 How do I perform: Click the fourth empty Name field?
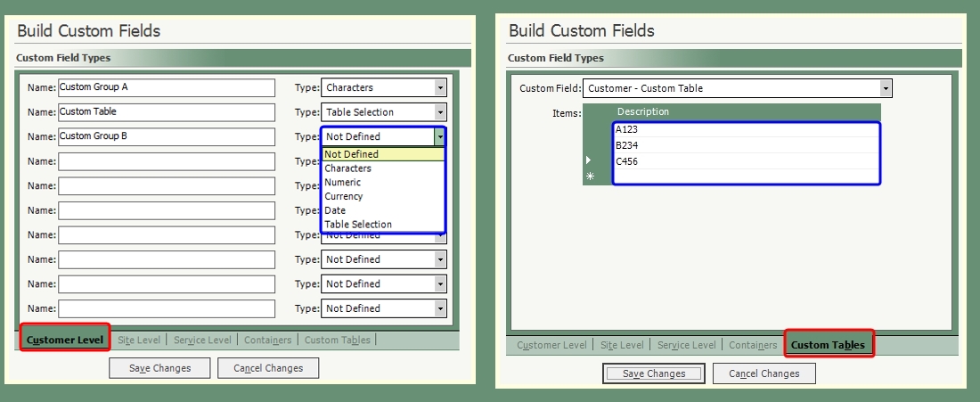point(167,235)
